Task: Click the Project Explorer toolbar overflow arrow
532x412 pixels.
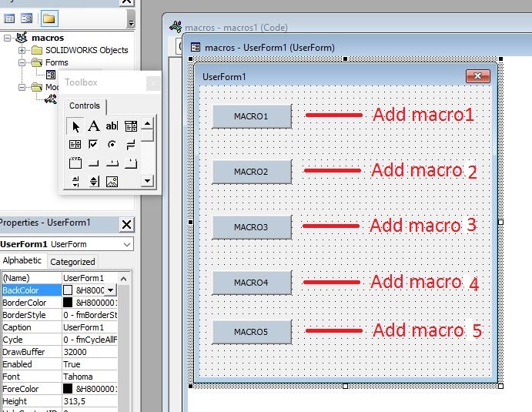Action: (131, 22)
